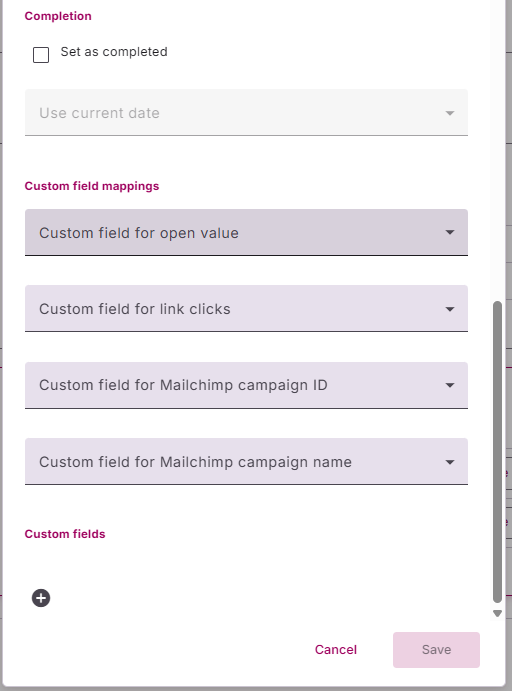Open Custom field for open value dropdown
Image resolution: width=512 pixels, height=691 pixels.
click(x=246, y=232)
